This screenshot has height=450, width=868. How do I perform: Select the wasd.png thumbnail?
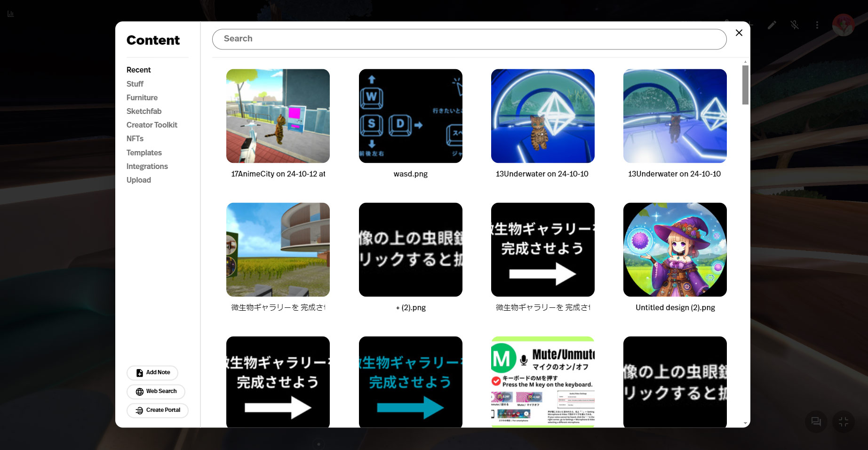410,116
